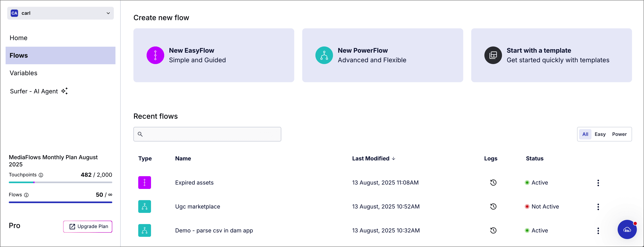Open logs history for Expired assets

(x=493, y=183)
